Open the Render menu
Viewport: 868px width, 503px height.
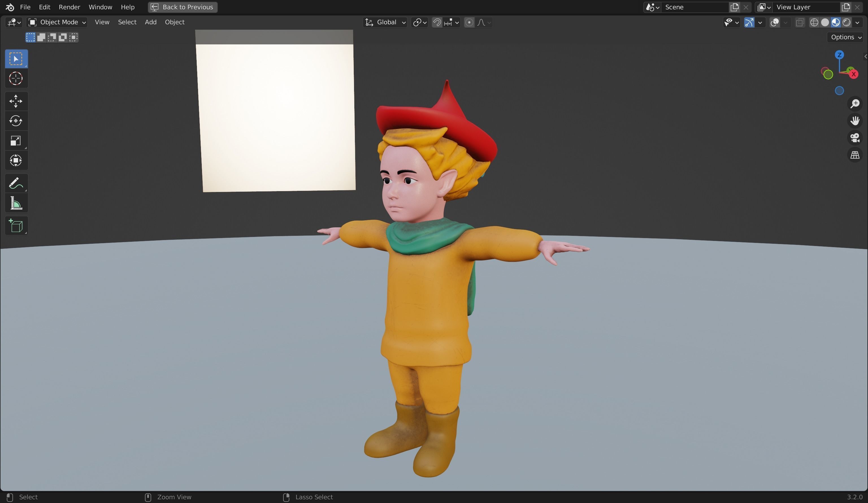coord(69,7)
